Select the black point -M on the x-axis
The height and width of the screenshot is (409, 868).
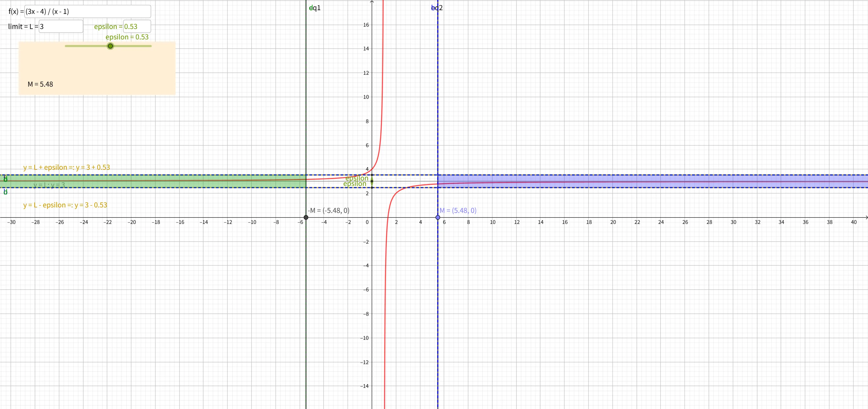(x=306, y=217)
